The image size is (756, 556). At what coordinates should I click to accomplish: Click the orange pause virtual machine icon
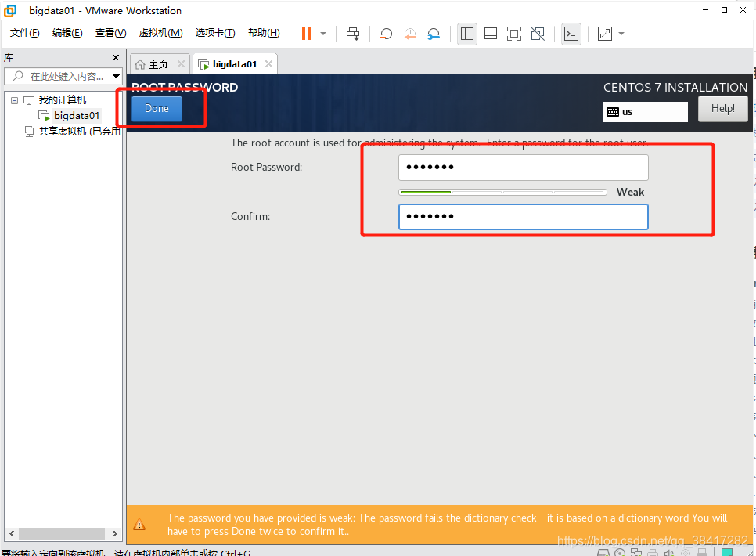[x=307, y=34]
